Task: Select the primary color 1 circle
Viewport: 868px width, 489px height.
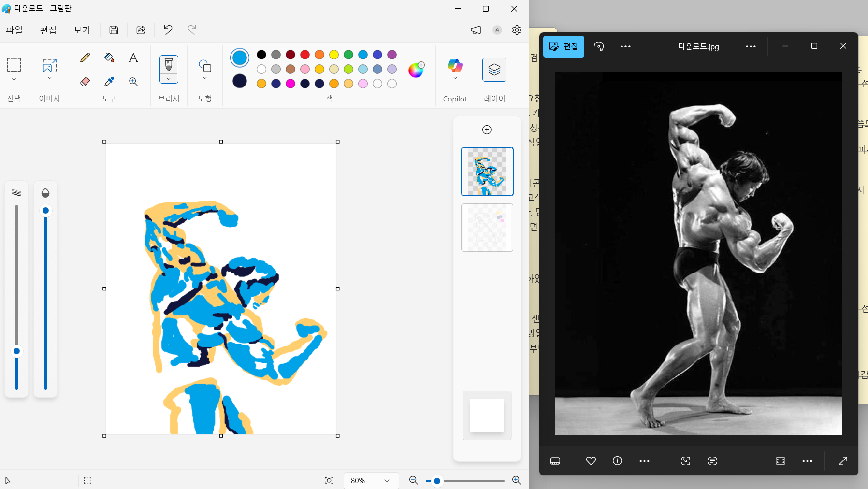Action: [240, 58]
